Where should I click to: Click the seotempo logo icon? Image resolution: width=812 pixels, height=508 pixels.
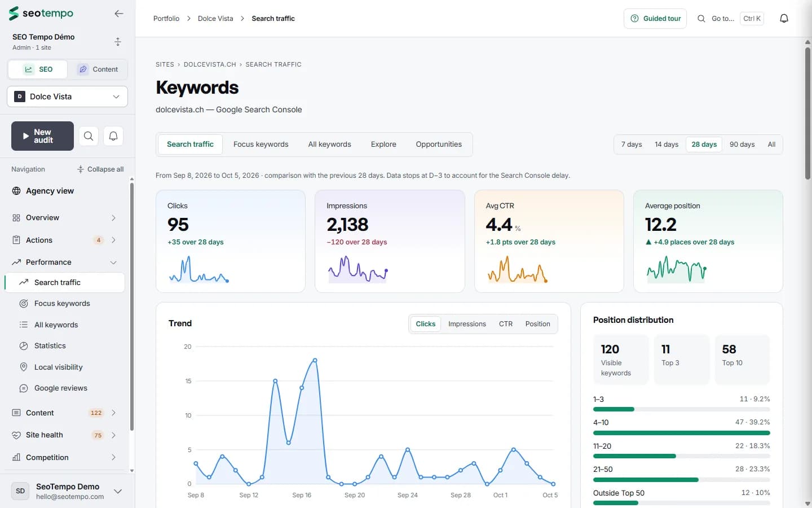point(14,13)
